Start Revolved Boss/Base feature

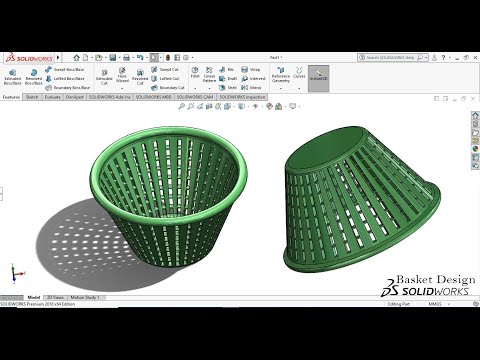click(x=34, y=77)
